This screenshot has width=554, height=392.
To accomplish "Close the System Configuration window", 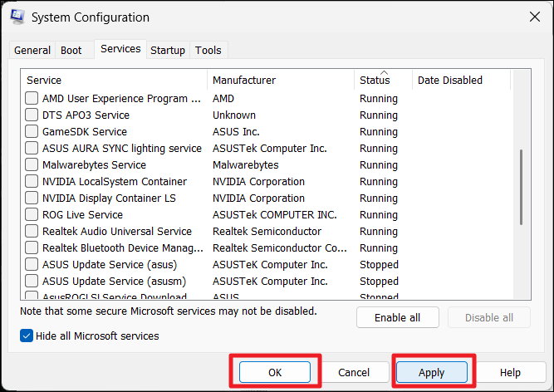I will (532, 17).
